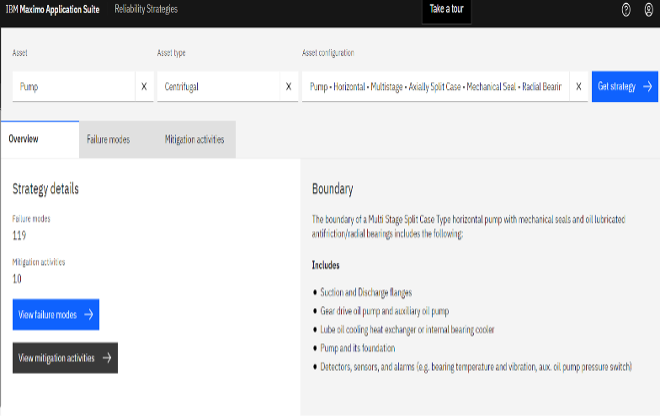This screenshot has width=660, height=418.
Task: Click the 'Pump and its foundation' bullet
Action: pyautogui.click(x=357, y=348)
